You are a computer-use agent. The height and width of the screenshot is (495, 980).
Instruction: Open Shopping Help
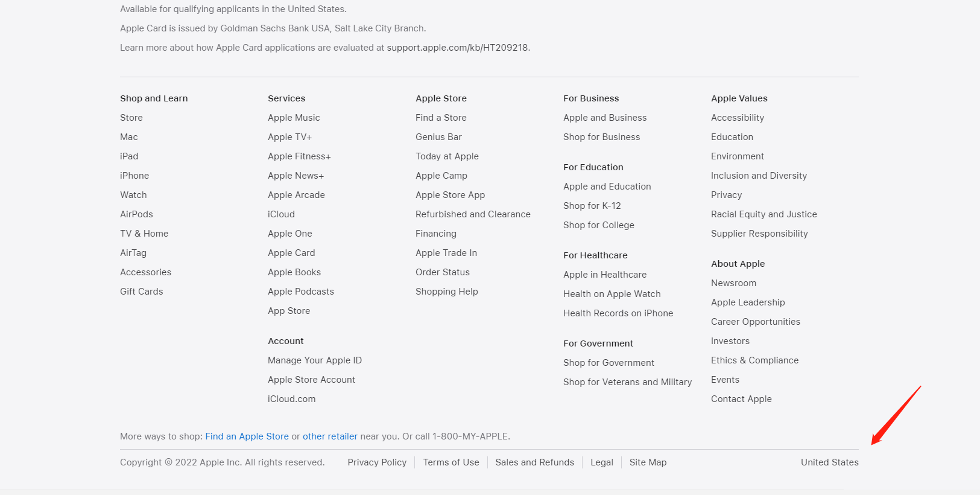[447, 292]
